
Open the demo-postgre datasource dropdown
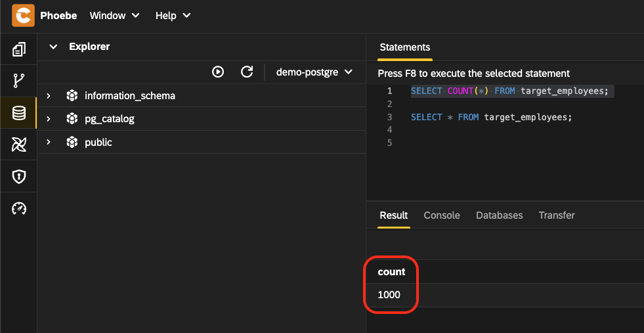point(314,72)
